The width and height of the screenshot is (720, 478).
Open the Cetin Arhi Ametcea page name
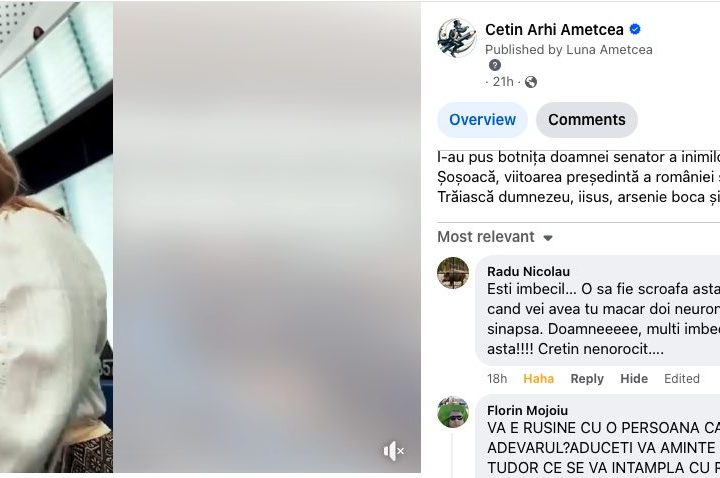pyautogui.click(x=554, y=29)
